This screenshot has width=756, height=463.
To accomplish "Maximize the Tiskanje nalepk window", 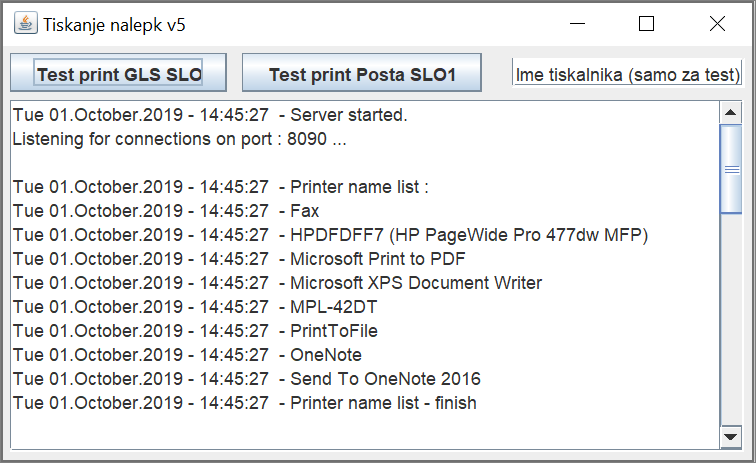I will tap(646, 24).
